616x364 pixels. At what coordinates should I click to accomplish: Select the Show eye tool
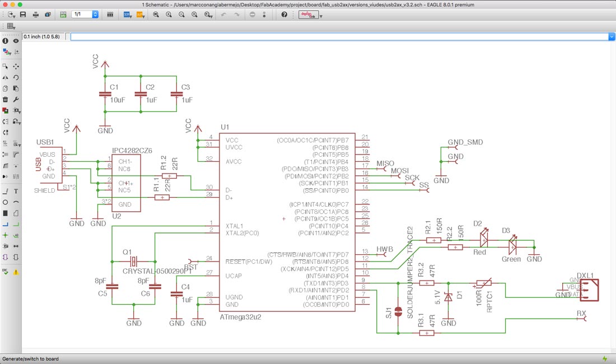click(16, 41)
